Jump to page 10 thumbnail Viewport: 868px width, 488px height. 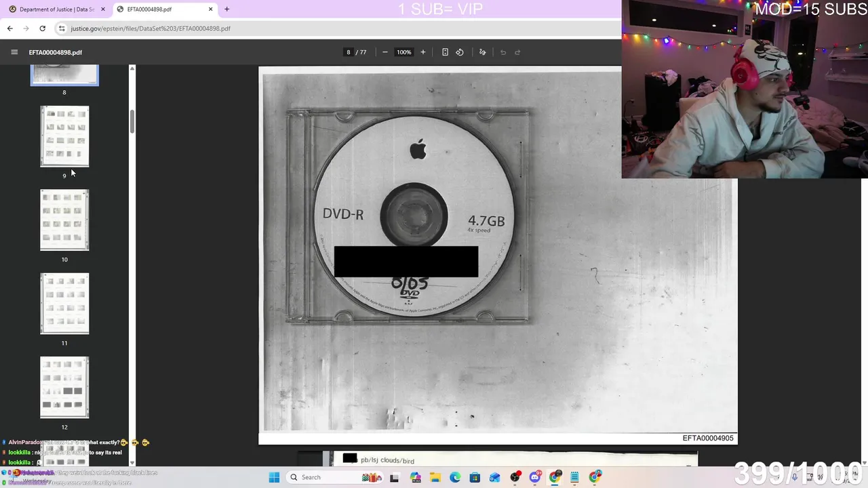coord(64,220)
